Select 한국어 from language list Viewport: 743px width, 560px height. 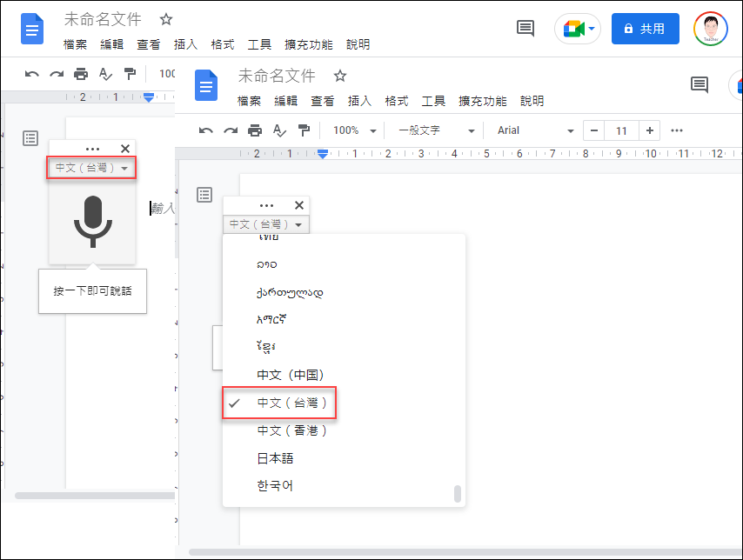(344, 485)
